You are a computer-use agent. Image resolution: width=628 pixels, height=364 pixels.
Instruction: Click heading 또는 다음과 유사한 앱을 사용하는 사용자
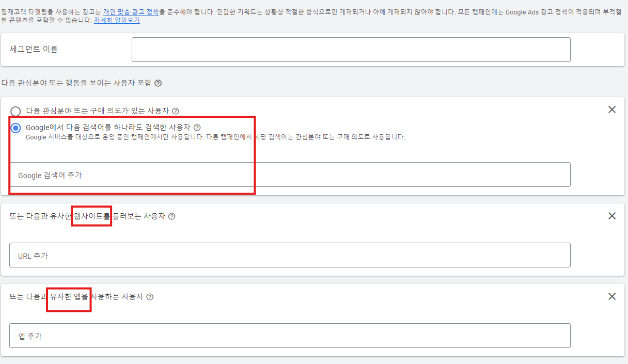76,296
